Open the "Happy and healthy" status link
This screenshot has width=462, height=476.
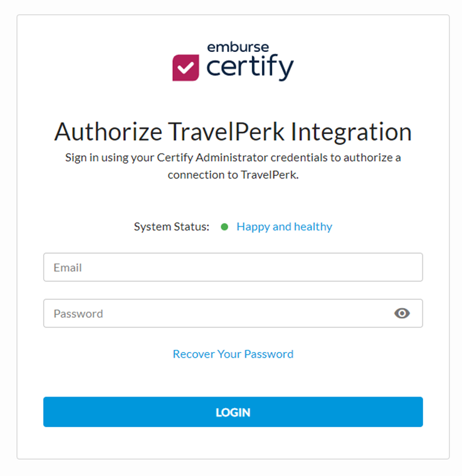284,227
